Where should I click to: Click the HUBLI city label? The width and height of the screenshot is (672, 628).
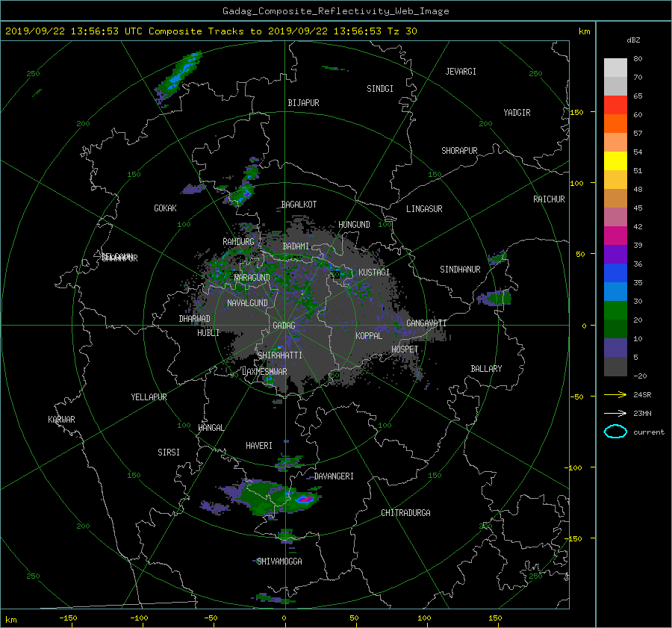click(x=208, y=333)
